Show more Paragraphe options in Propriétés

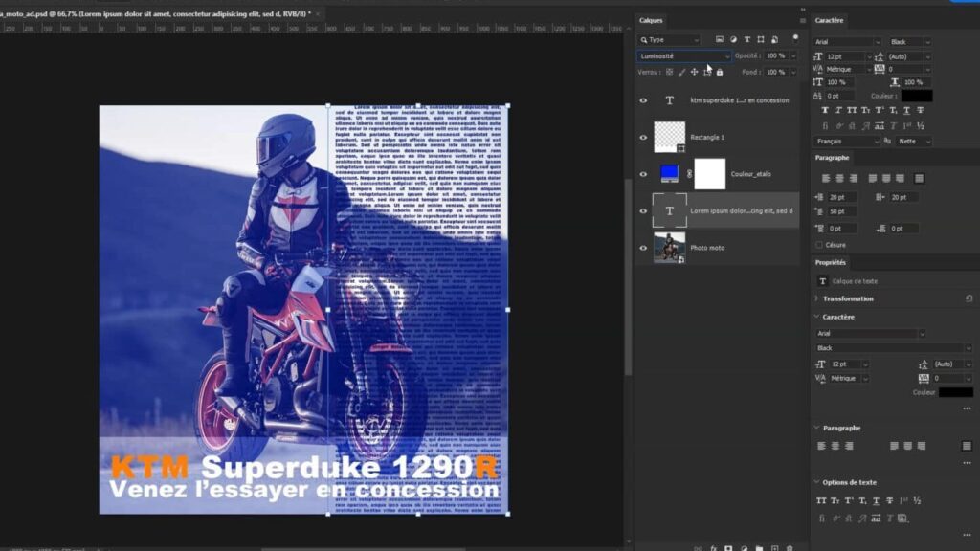(967, 463)
